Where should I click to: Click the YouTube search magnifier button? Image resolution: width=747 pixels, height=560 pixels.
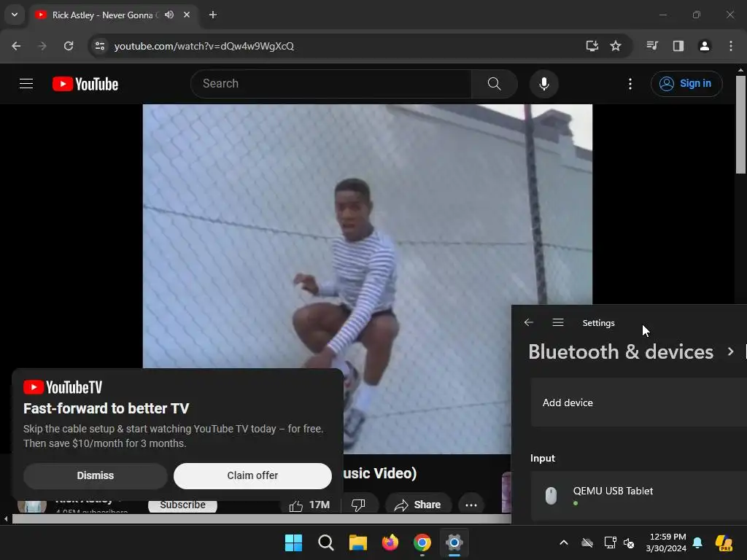495,84
